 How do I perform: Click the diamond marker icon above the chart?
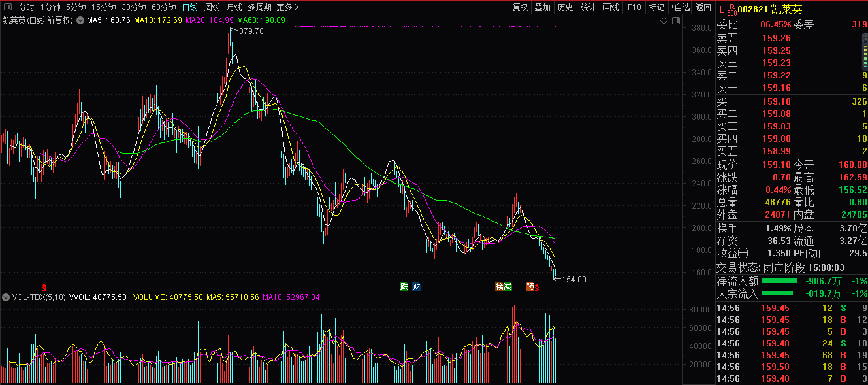tap(664, 21)
